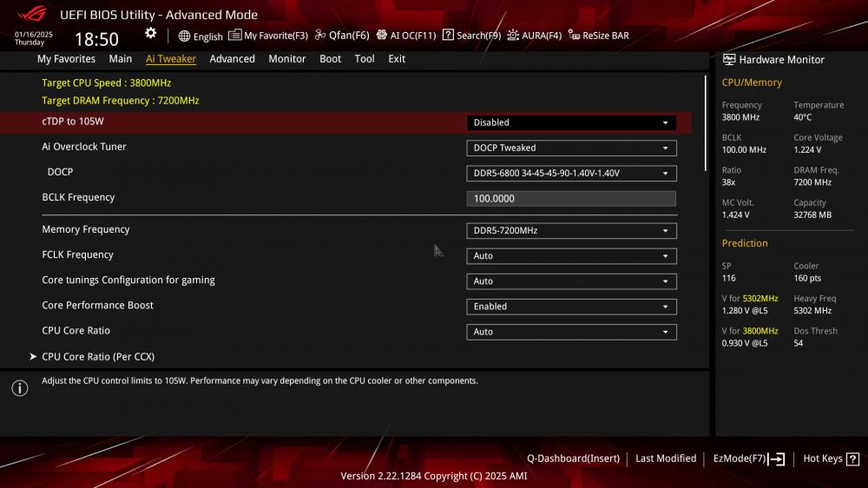
Task: Switch to EzMode(F7)
Action: click(x=749, y=458)
